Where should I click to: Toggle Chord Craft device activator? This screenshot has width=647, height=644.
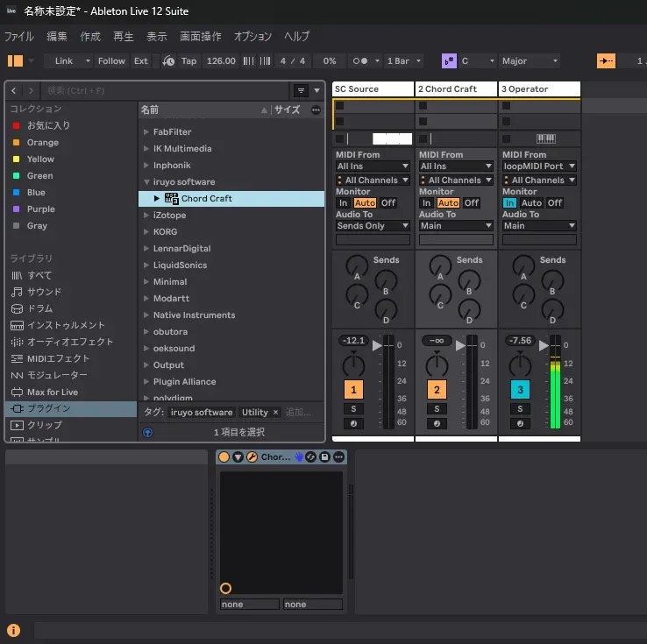pyautogui.click(x=224, y=456)
